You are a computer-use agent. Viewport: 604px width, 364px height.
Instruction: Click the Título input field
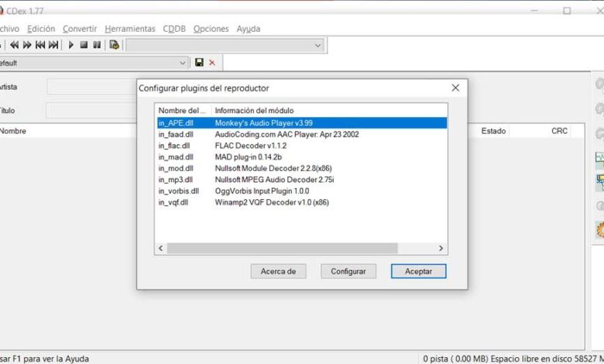coord(91,111)
